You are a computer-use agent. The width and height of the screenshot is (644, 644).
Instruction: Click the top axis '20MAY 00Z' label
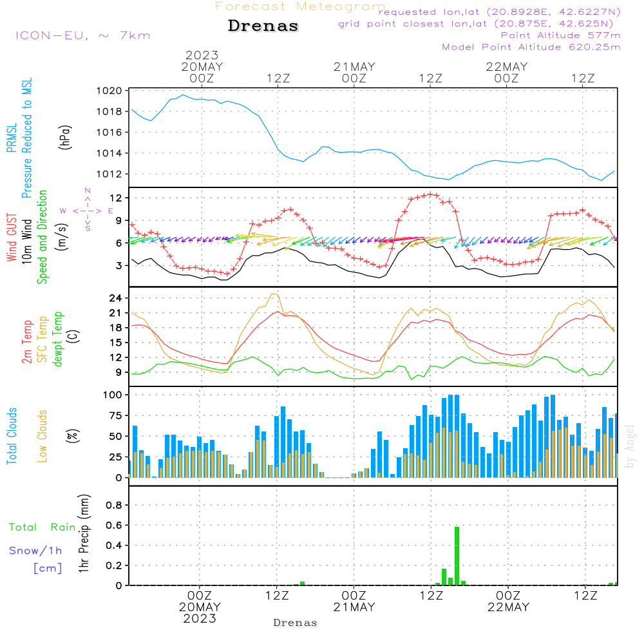(x=202, y=72)
